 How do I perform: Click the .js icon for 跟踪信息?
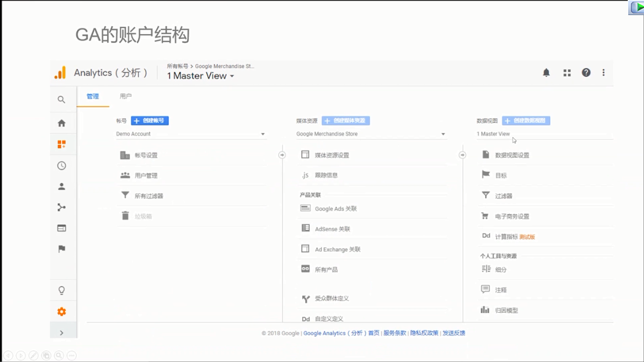pos(305,175)
